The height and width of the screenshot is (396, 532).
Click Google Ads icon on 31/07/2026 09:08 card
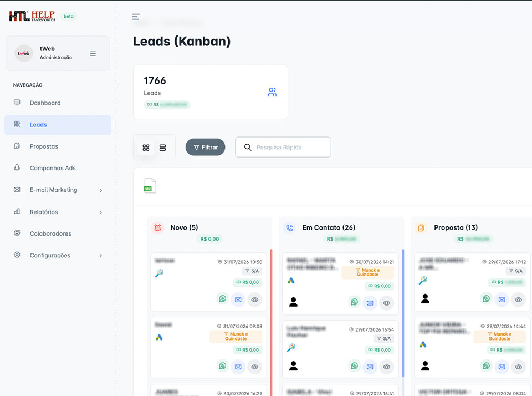point(159,337)
